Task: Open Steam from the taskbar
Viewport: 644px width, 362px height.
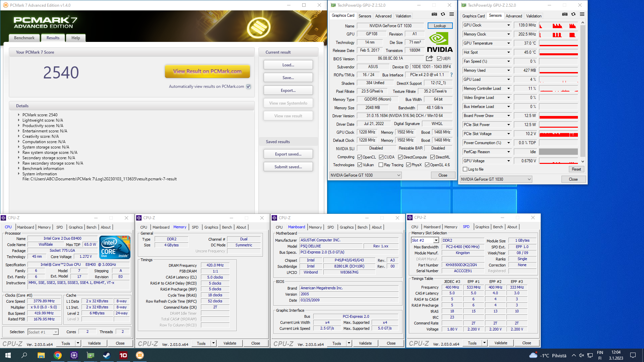Action: [x=107, y=355]
